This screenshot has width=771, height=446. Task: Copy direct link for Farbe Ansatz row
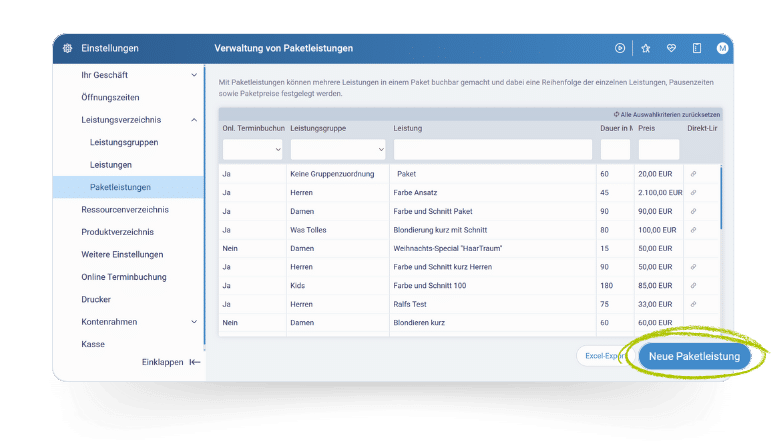[693, 193]
